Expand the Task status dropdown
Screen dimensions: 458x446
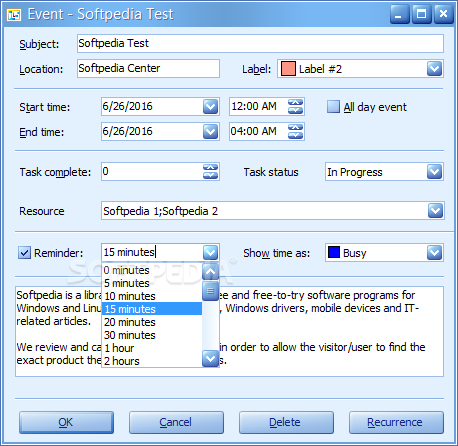[434, 172]
